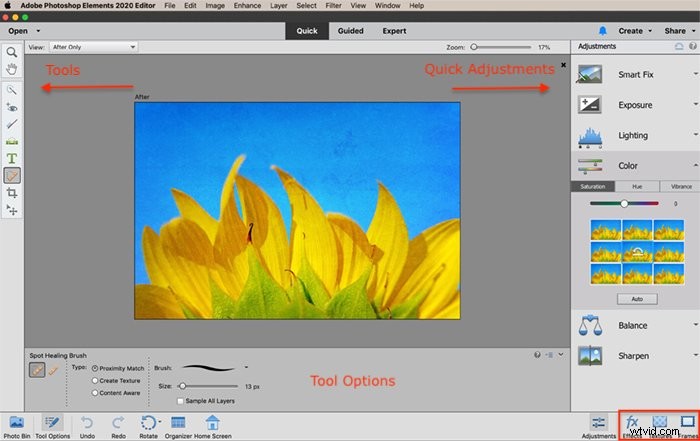Open the arrow next to the Open button
The width and height of the screenshot is (700, 441).
tap(38, 31)
